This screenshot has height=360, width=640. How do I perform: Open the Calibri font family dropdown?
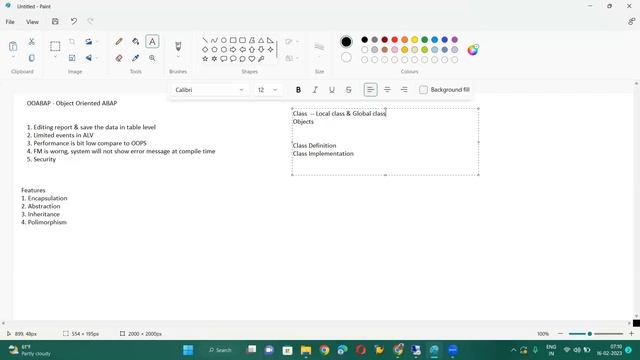click(x=209, y=90)
